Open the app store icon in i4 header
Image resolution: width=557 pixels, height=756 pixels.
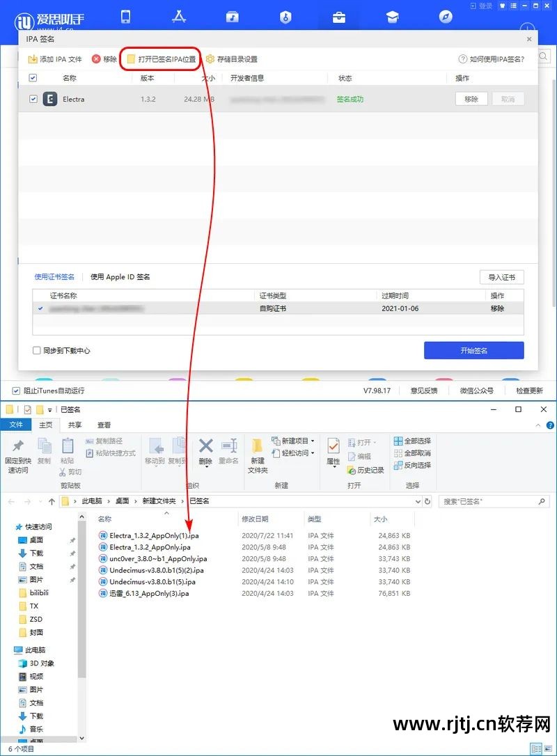pos(179,17)
